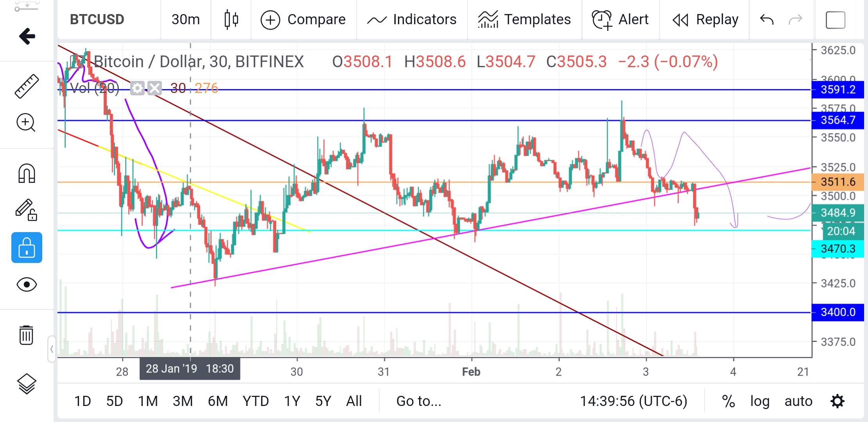Delete drawings with the trash icon
Image resolution: width=868 pixels, height=422 pixels.
tap(26, 335)
